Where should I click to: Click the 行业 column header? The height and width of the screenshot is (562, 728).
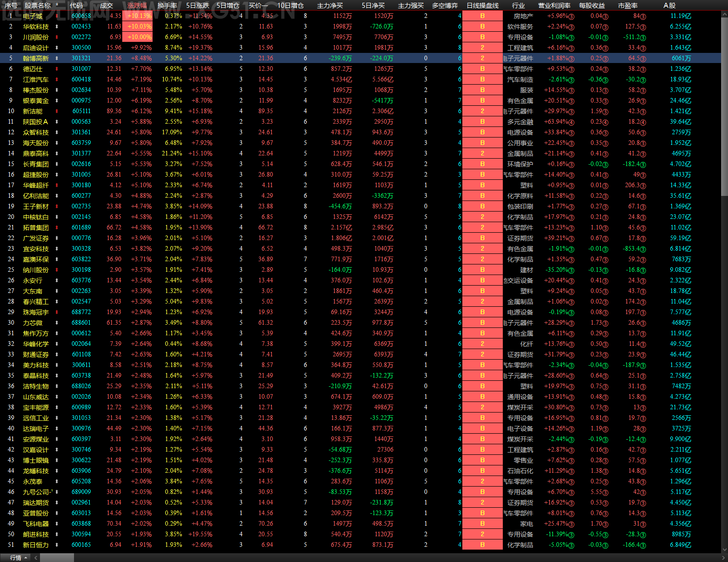tap(518, 6)
